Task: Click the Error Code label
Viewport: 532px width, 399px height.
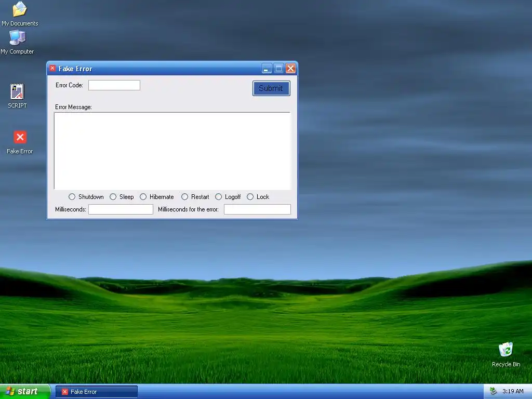Action: (69, 85)
